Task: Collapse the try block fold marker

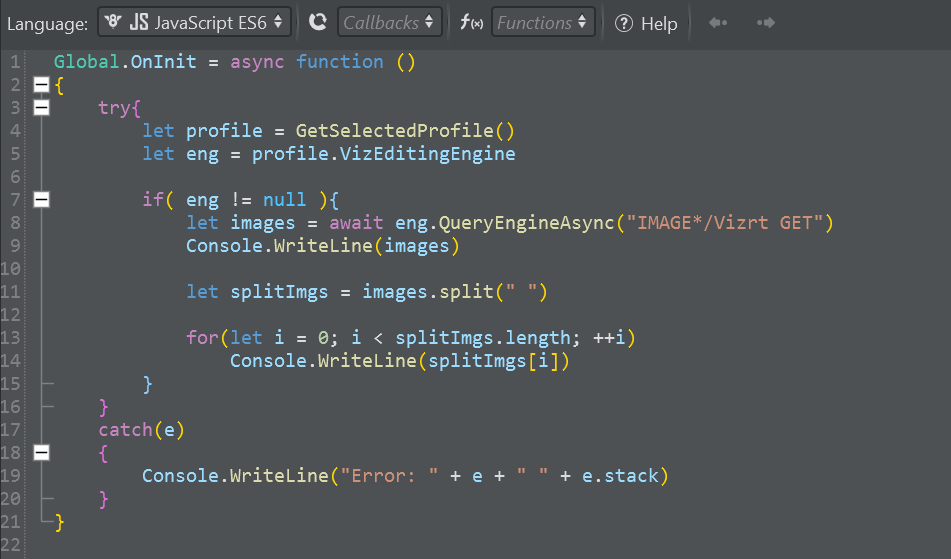Action: click(x=41, y=108)
